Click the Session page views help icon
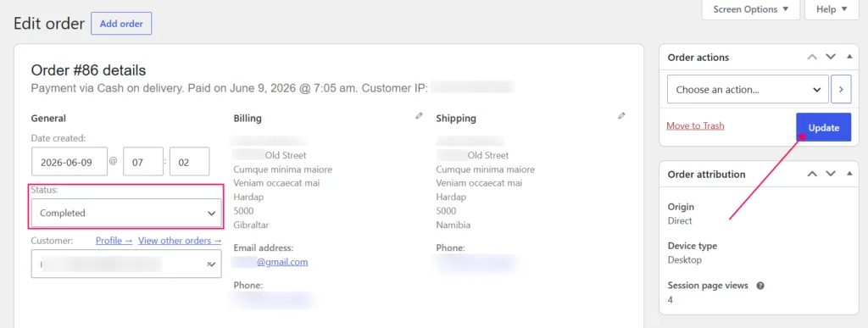Viewport: 868px width, 328px height. pos(760,286)
